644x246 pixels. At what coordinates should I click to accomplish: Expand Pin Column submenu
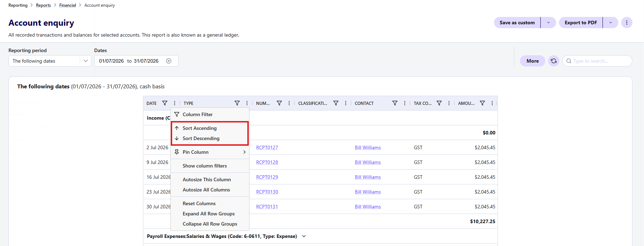(x=210, y=152)
